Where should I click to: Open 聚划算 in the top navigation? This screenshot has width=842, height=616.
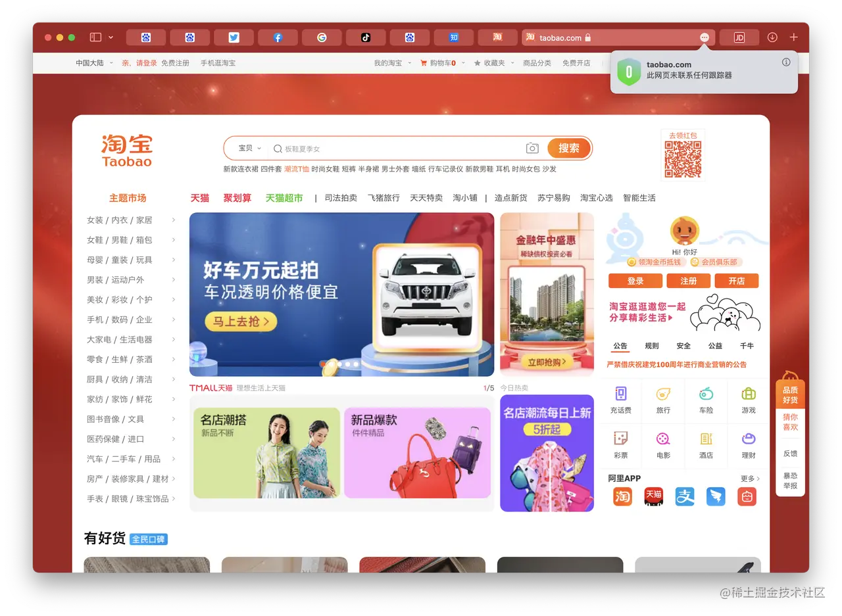[x=237, y=198]
